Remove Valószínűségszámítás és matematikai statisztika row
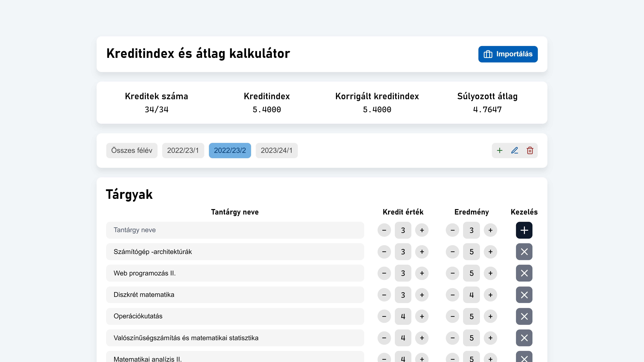The height and width of the screenshot is (362, 644). 524,338
